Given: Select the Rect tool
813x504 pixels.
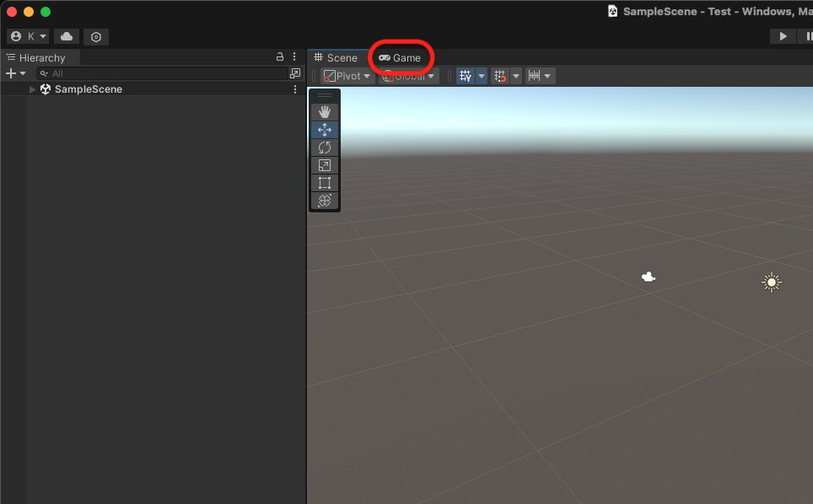Looking at the screenshot, I should coord(325,183).
